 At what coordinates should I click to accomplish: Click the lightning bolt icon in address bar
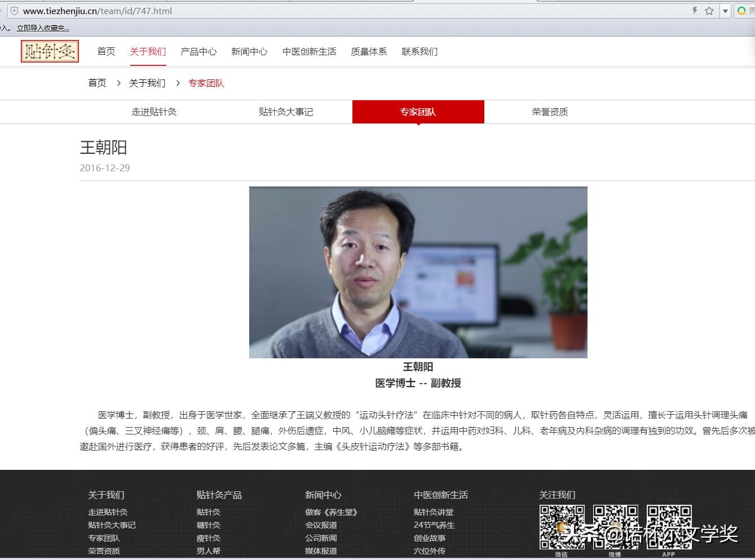coord(694,10)
